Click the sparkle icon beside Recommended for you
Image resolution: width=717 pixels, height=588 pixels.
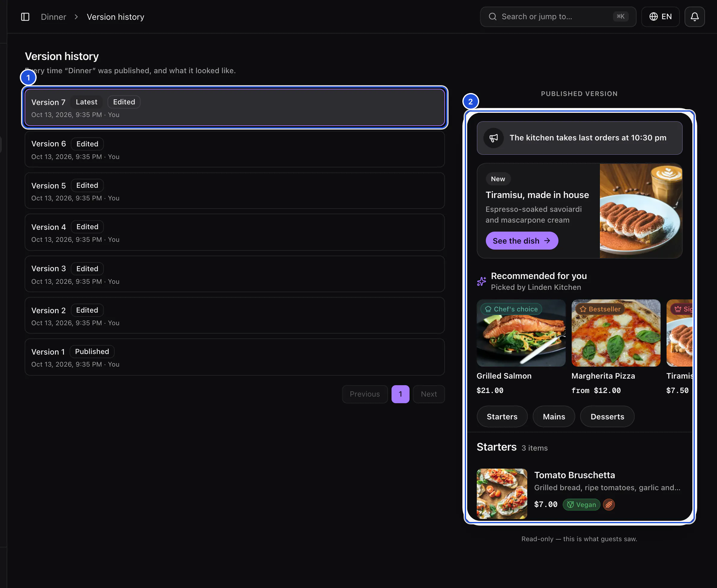point(481,281)
